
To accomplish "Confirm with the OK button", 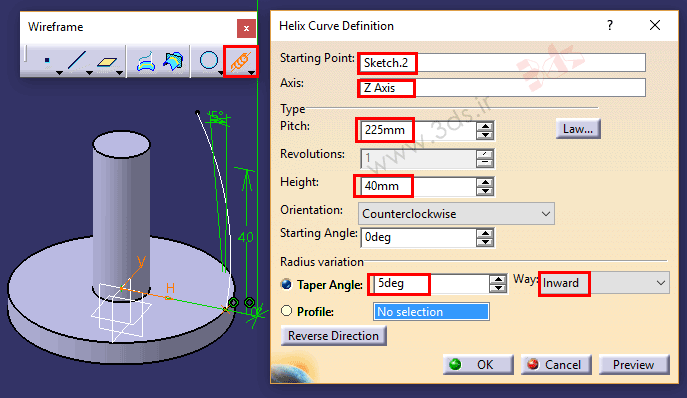I will 478,365.
